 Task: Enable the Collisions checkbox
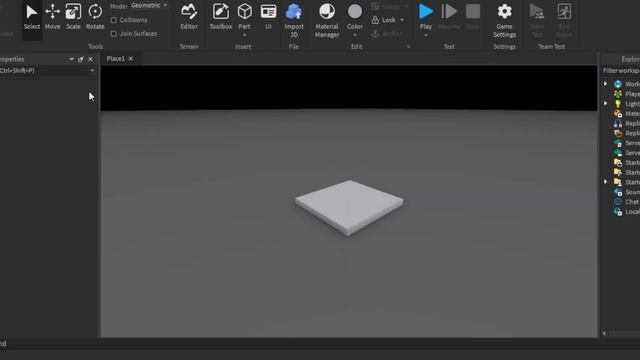click(x=113, y=20)
